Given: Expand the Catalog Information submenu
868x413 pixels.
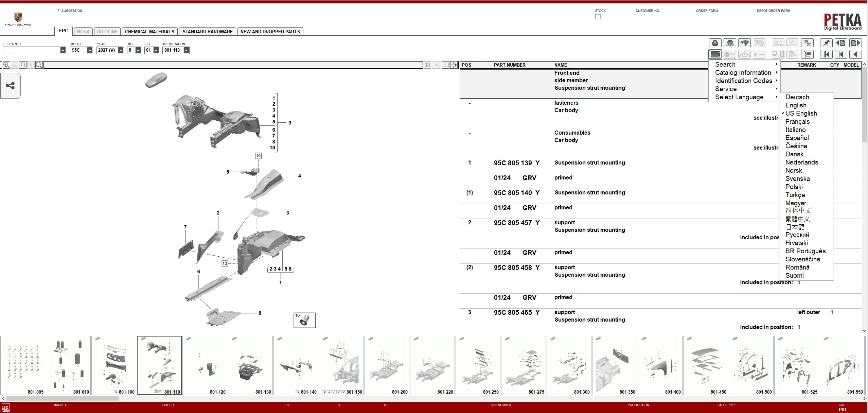Looking at the screenshot, I should [744, 72].
